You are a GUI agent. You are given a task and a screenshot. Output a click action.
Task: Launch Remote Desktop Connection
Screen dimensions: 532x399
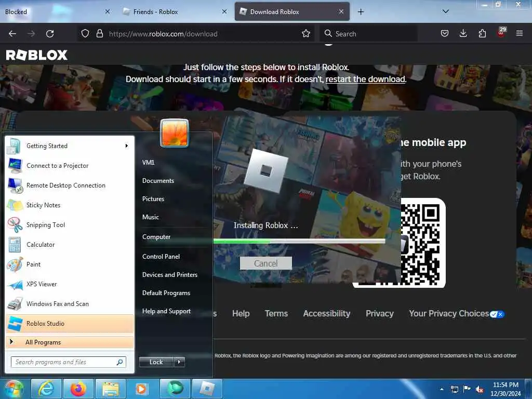tap(70, 185)
